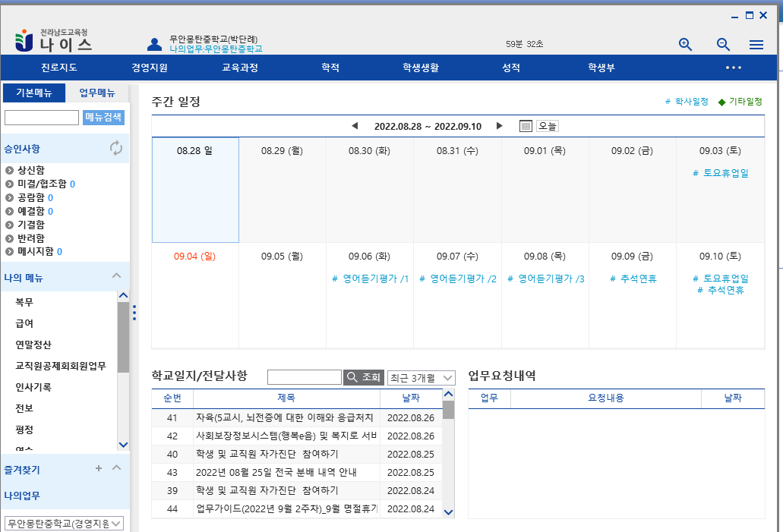Click the user profile icon
783x532 pixels.
155,45
